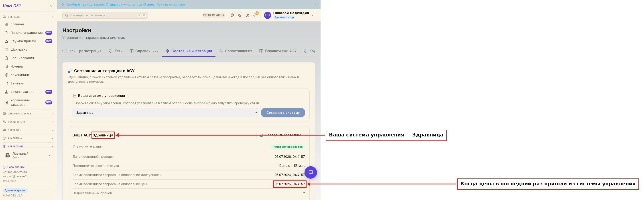Open help via the question mark icon
Viewport: 644px width, 200px height.
pos(247,15)
